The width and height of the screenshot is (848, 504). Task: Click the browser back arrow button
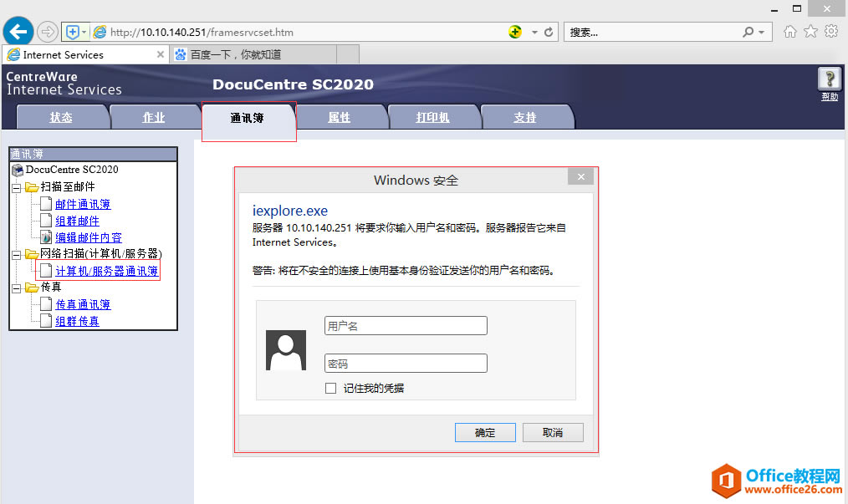18,32
